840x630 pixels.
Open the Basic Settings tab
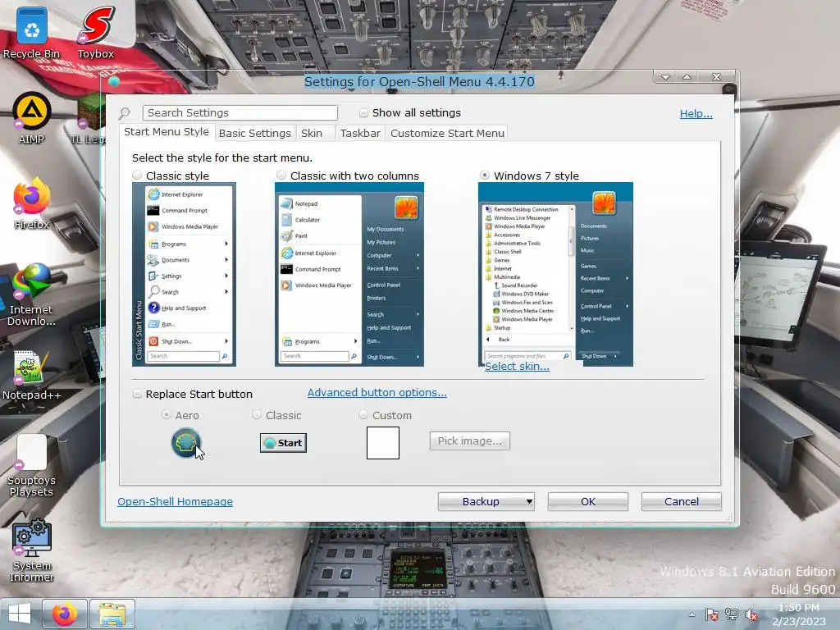coord(255,134)
